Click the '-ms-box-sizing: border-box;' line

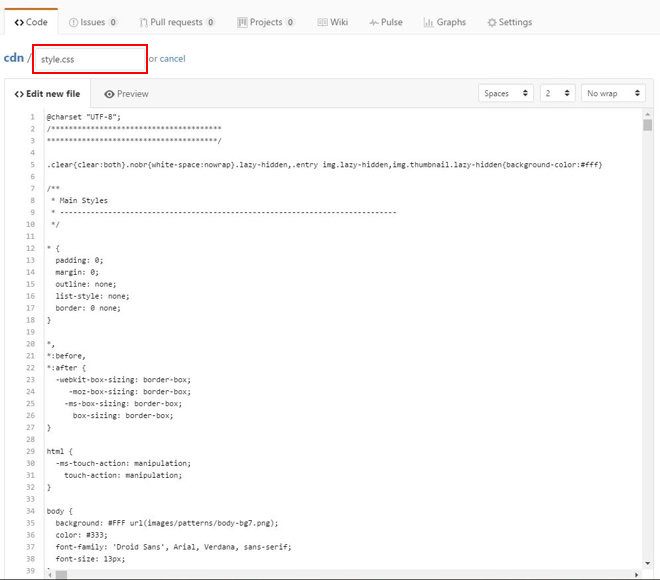pos(123,403)
